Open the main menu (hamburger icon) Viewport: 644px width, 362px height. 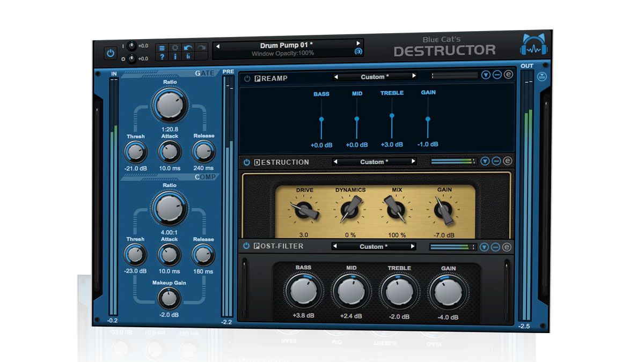(x=162, y=48)
